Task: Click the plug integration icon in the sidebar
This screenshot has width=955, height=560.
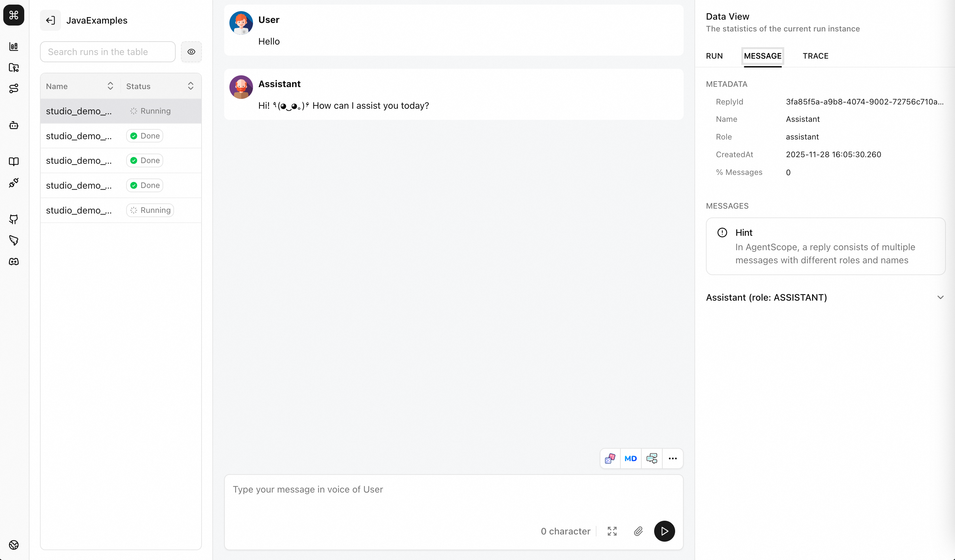Action: coord(14,182)
